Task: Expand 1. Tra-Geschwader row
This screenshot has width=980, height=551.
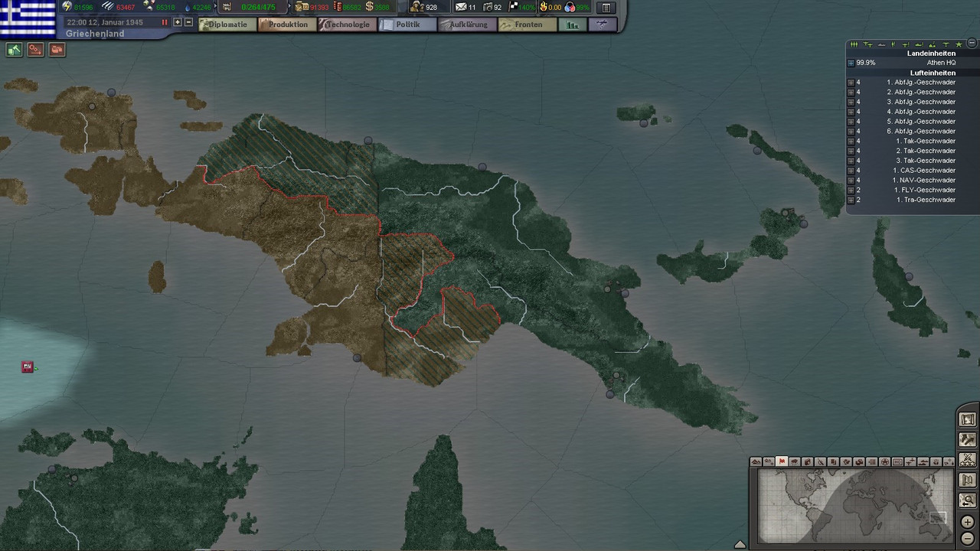Action: (851, 200)
